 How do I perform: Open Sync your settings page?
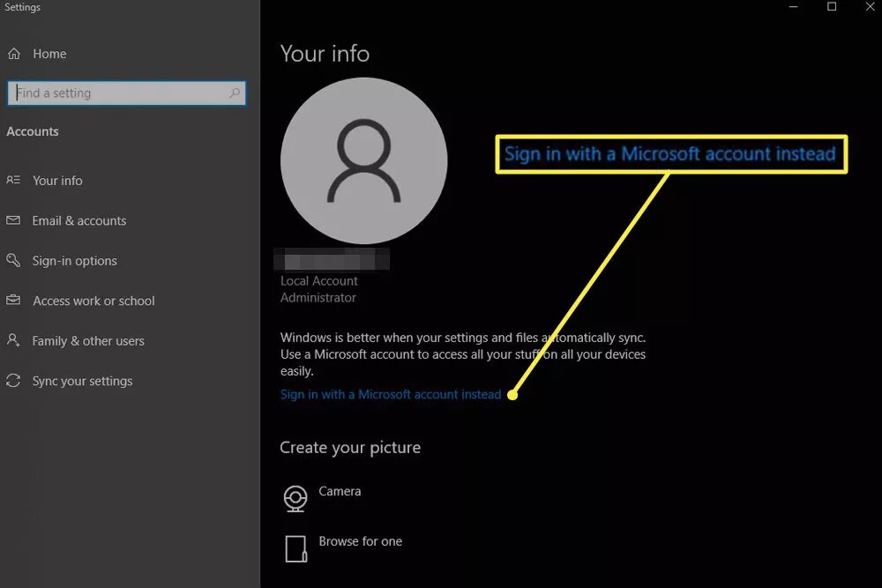coord(82,381)
